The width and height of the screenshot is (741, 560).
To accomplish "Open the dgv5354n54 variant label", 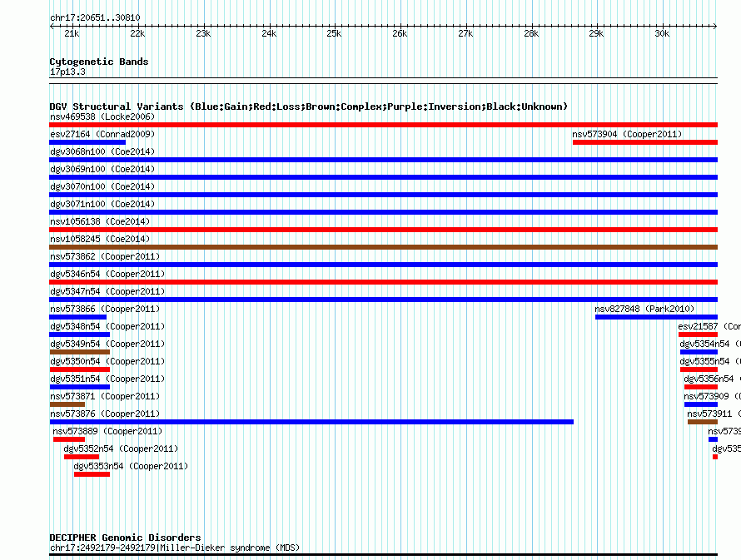I will 710,344.
